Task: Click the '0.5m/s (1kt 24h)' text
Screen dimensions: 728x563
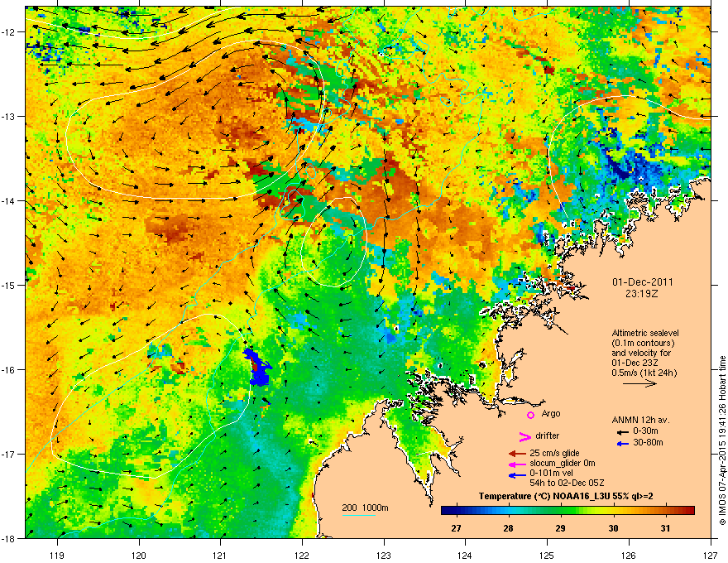Action: click(644, 373)
